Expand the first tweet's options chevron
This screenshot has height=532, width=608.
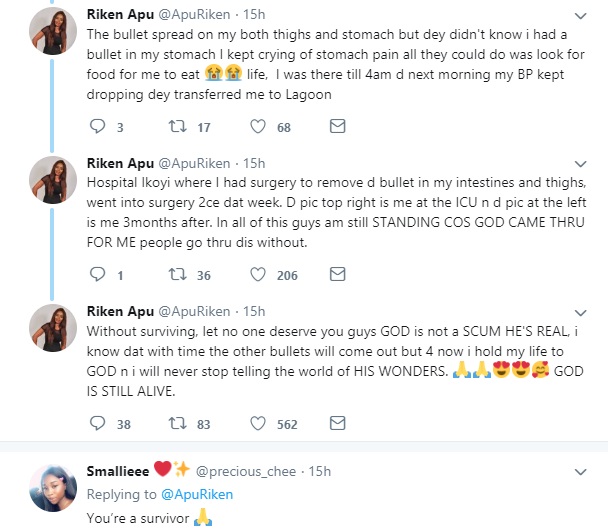tap(582, 16)
